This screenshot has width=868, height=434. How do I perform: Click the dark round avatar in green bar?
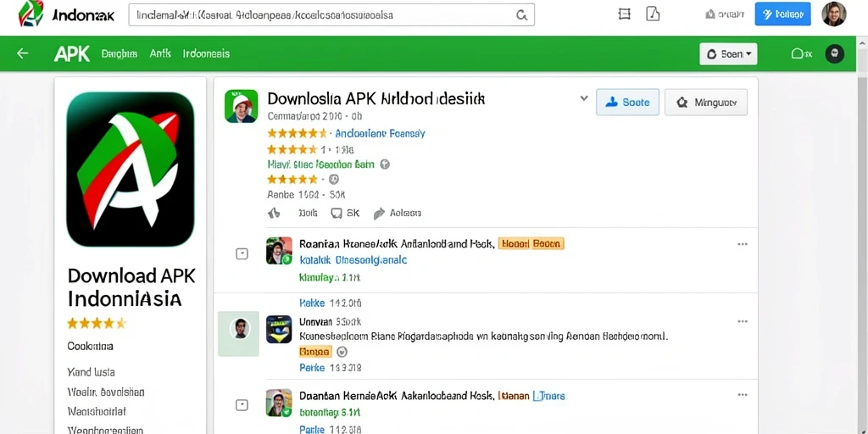835,53
